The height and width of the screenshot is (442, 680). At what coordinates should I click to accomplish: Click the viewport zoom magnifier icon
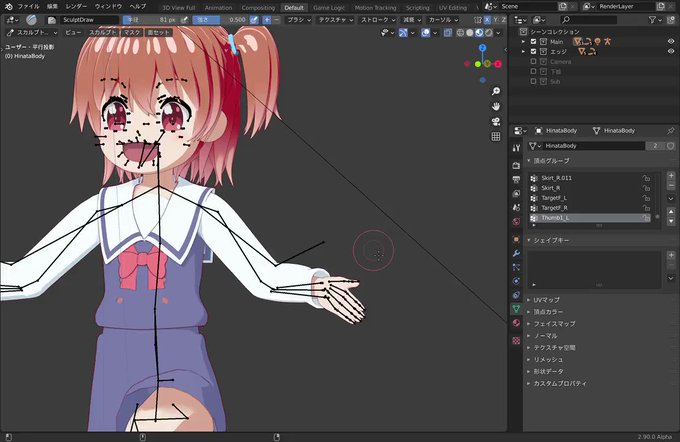(496, 91)
